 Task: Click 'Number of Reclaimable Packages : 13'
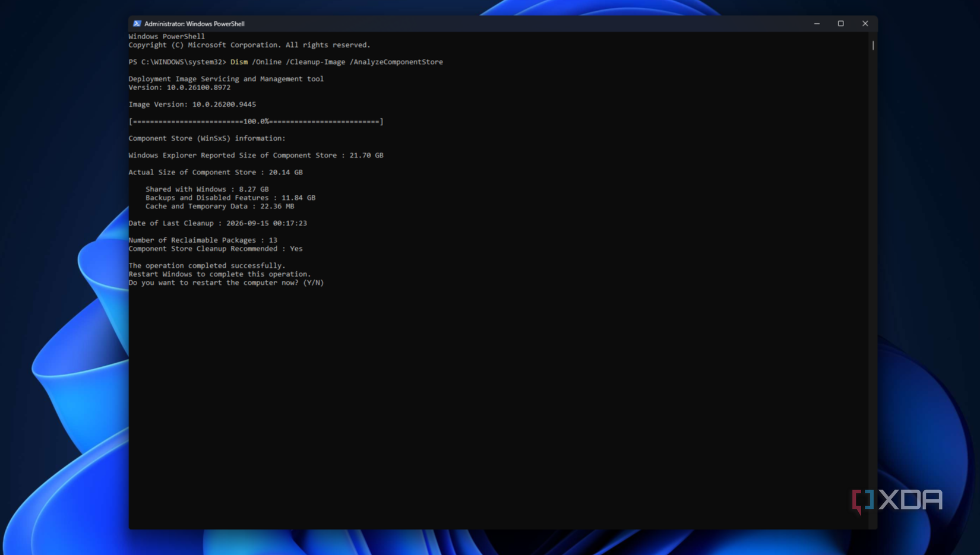pyautogui.click(x=203, y=240)
